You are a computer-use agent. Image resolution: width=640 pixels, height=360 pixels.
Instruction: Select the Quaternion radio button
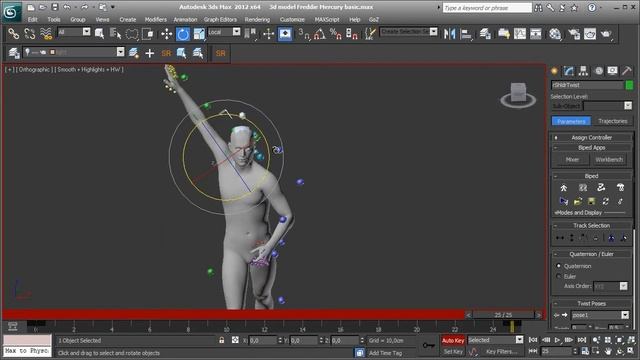tap(559, 266)
